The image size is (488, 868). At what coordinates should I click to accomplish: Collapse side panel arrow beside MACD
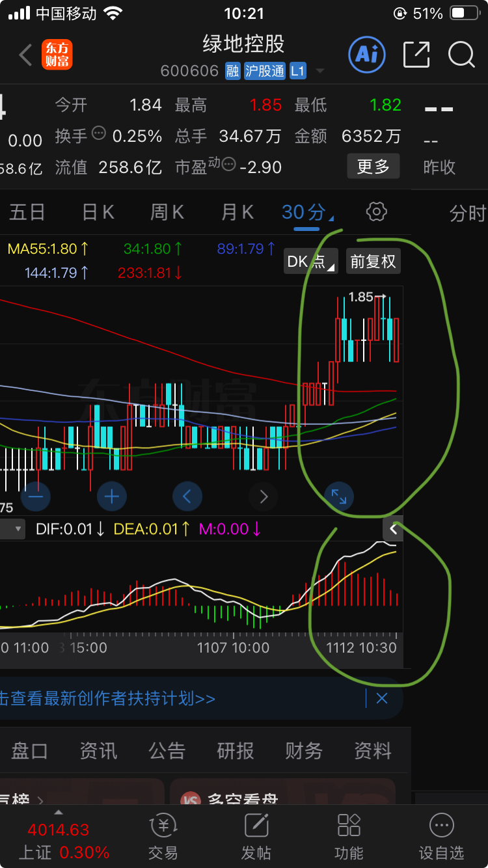[x=393, y=529]
